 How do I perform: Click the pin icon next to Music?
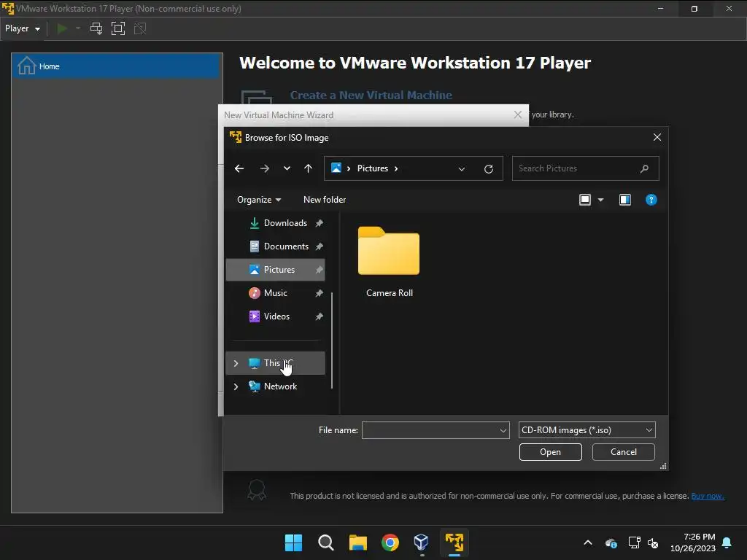point(320,293)
